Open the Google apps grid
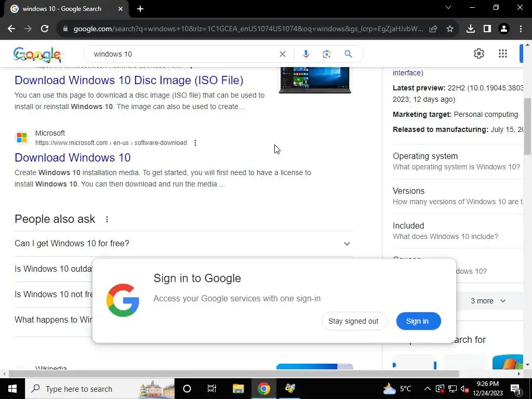 point(503,54)
